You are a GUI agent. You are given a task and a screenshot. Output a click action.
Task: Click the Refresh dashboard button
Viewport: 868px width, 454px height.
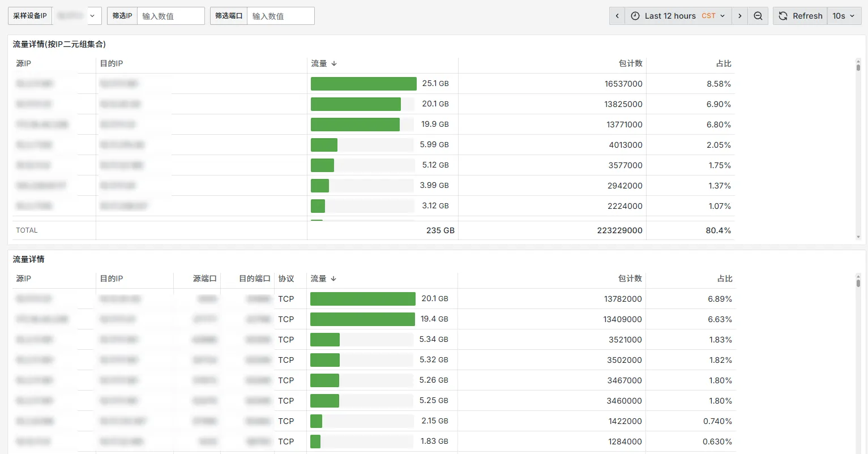800,16
